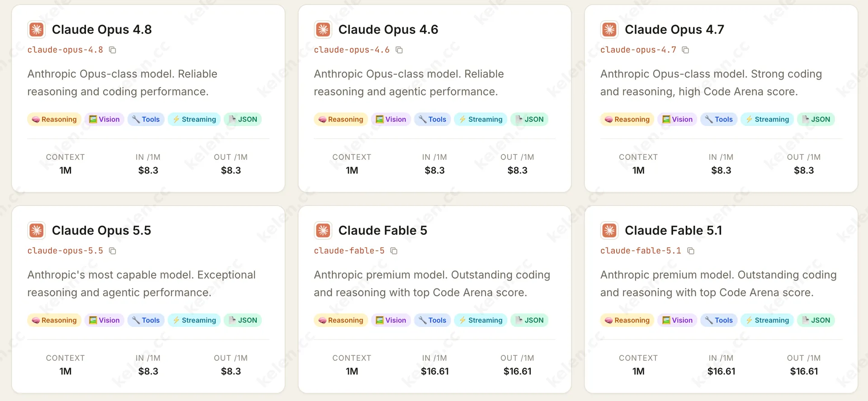Click the Anthropic logo beside Claude Fable 5 title
This screenshot has height=401, width=868.
pos(323,230)
